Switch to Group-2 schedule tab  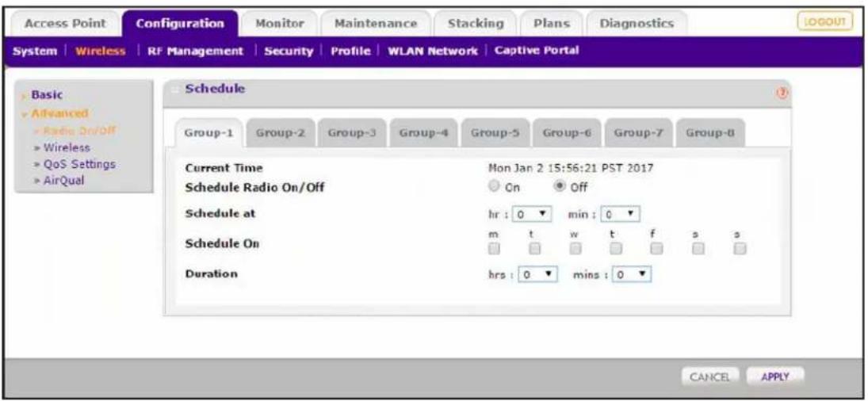pyautogui.click(x=281, y=133)
